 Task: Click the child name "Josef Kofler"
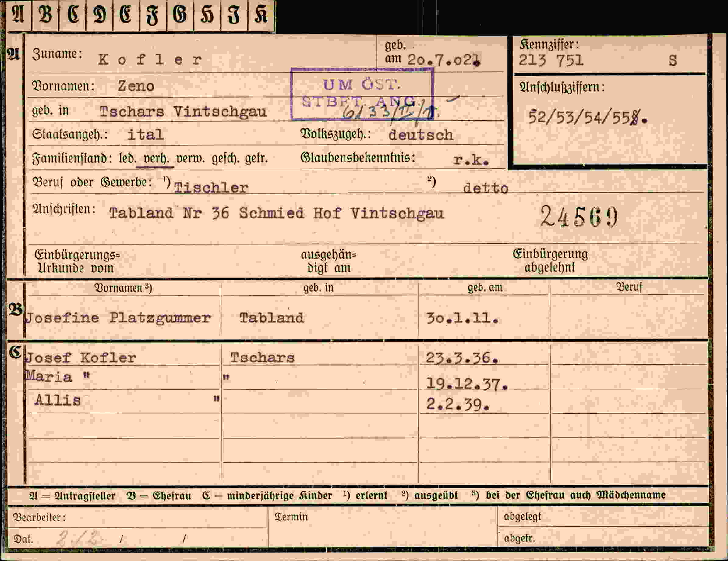(81, 358)
